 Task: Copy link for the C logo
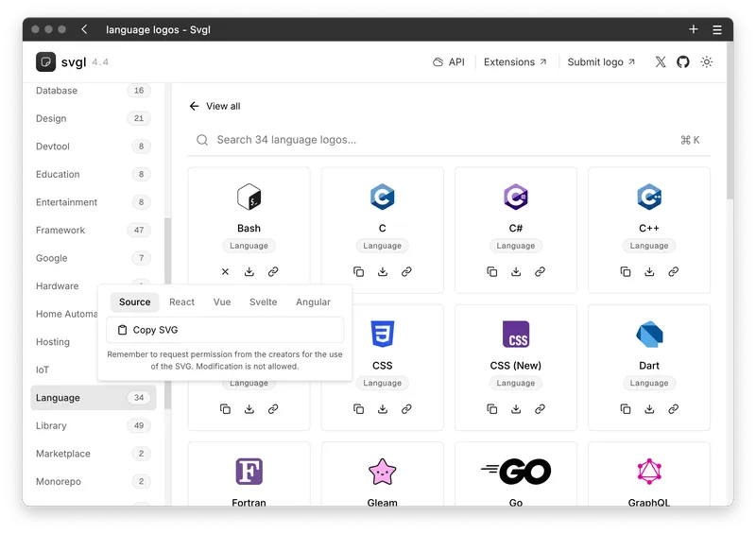(x=406, y=271)
